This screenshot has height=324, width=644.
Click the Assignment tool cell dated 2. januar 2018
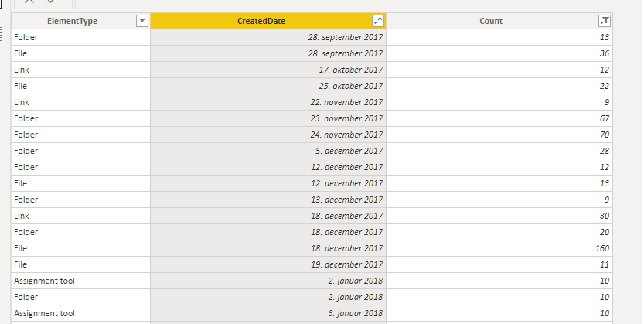tap(81, 281)
